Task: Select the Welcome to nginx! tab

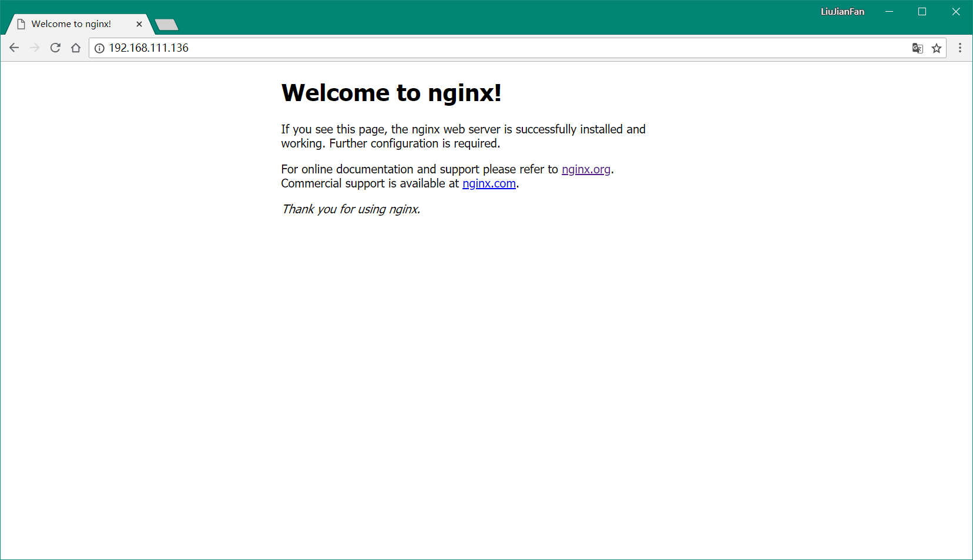Action: [x=79, y=24]
